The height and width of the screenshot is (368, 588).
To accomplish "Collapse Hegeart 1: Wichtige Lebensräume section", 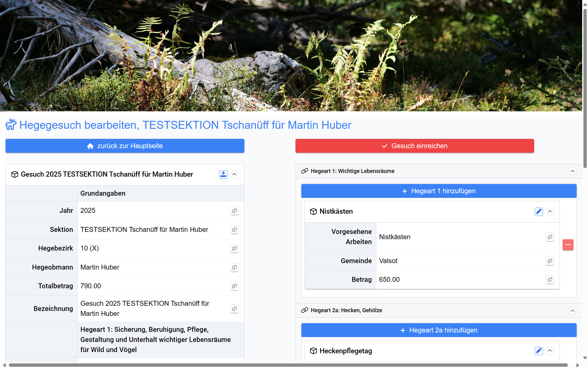I will (x=572, y=171).
